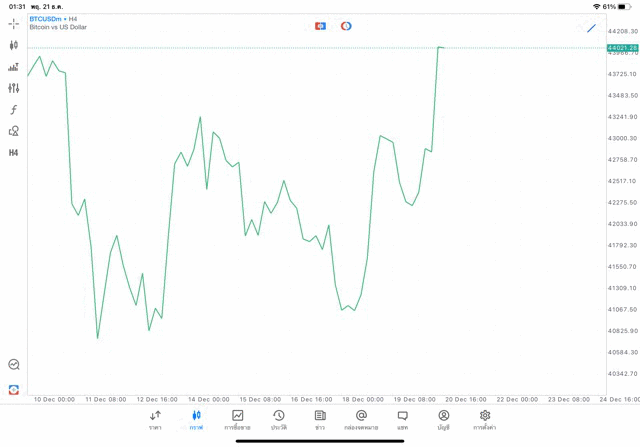The height and width of the screenshot is (447, 640).
Task: Open the ข่าว (News) tab
Action: click(320, 419)
